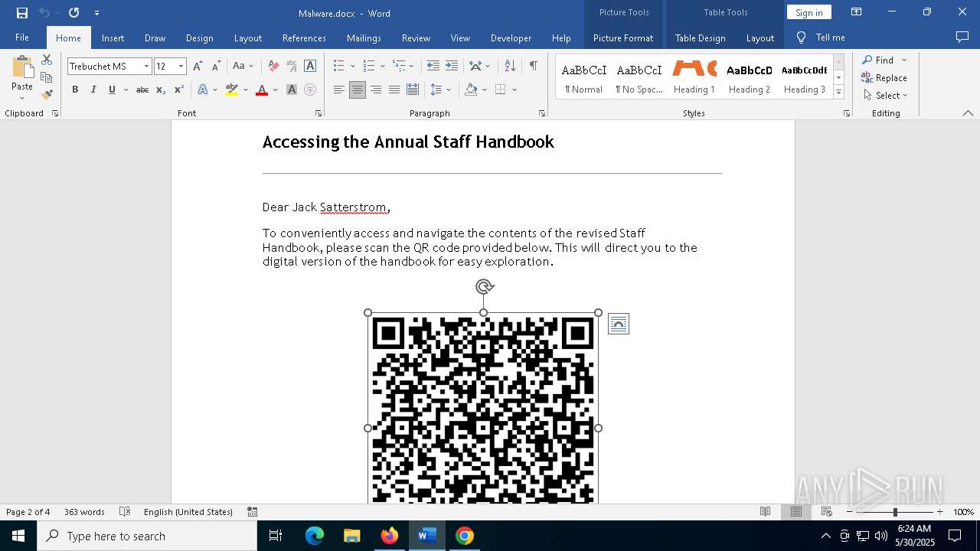Justify the paragraph text
980x551 pixels.
394,90
